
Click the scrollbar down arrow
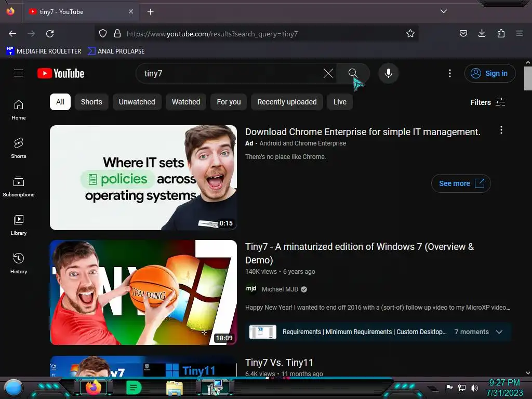click(x=528, y=373)
